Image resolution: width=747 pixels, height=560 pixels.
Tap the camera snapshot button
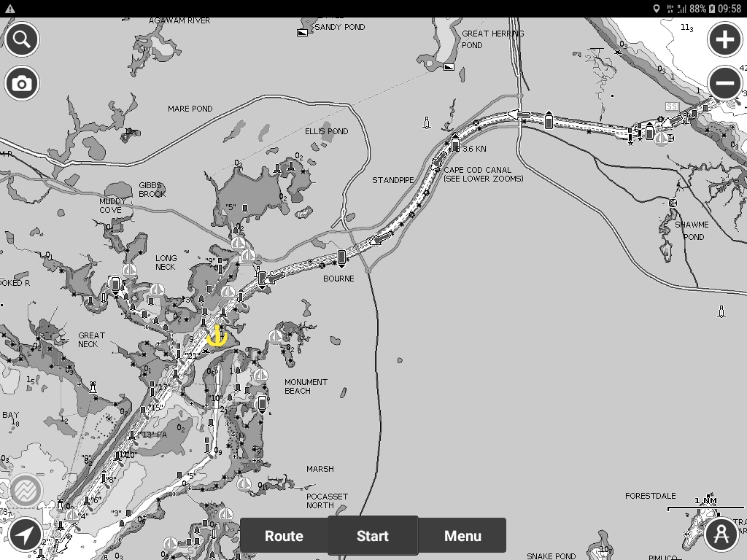(x=22, y=84)
